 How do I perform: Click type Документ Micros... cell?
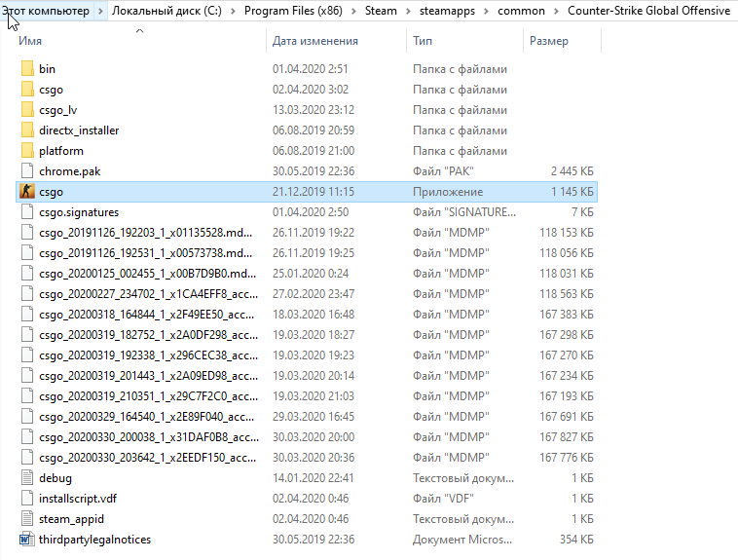coord(462,540)
